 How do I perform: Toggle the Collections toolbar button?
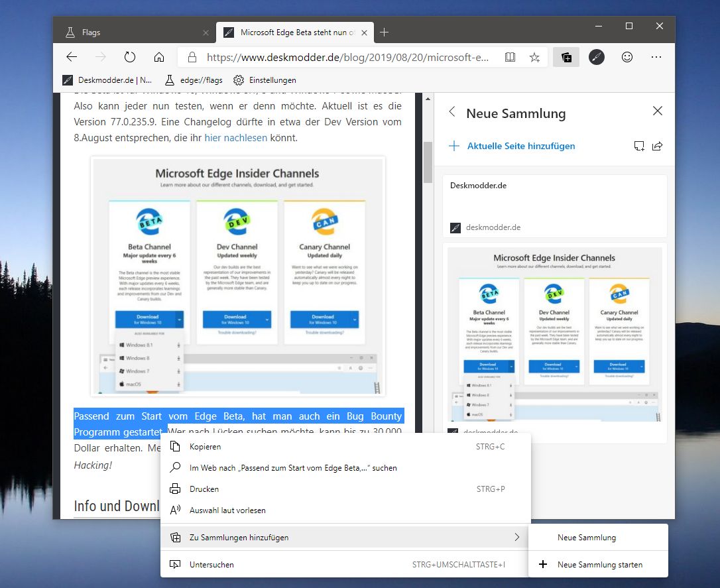tap(566, 57)
